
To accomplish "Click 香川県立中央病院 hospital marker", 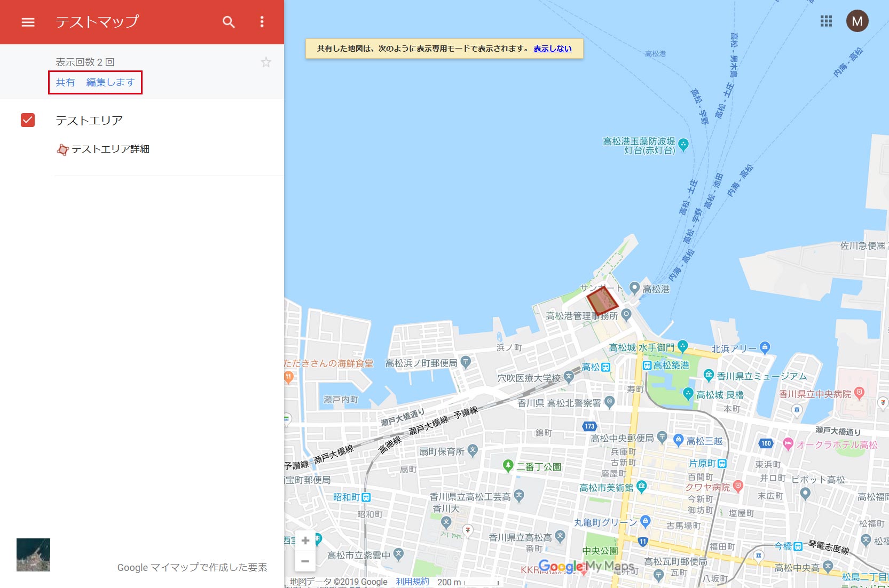I will point(859,393).
